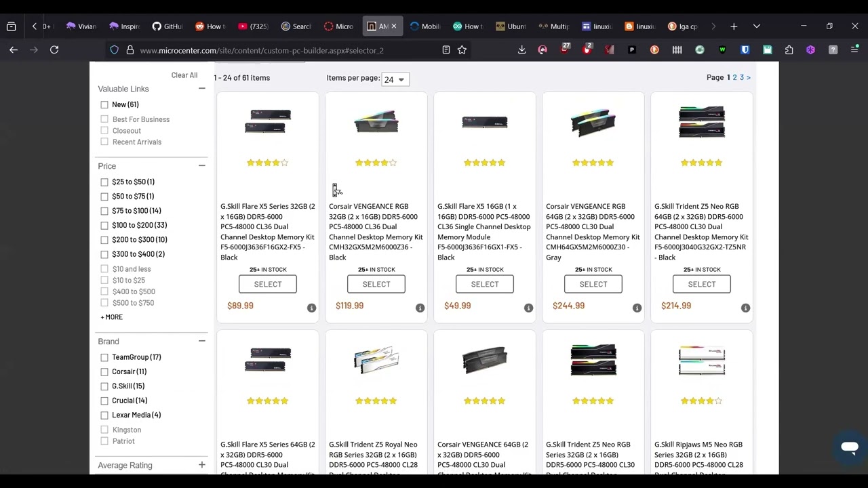868x488 pixels.
Task: Filter price $100 to $200
Action: pyautogui.click(x=104, y=225)
